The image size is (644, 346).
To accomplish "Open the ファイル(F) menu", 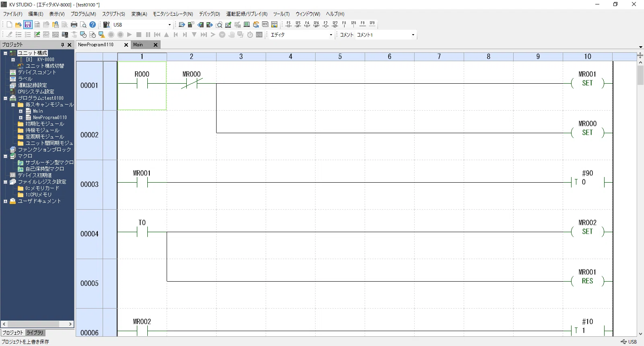I will click(x=13, y=14).
